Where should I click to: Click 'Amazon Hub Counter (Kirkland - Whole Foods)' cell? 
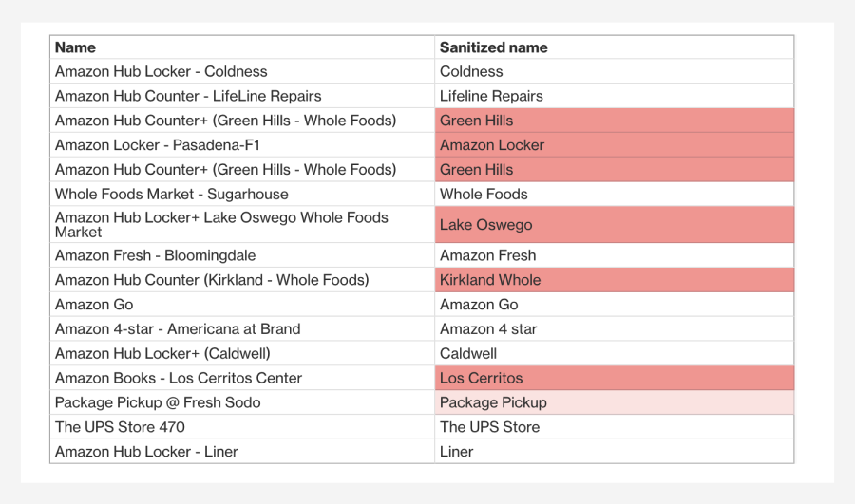coord(242,279)
